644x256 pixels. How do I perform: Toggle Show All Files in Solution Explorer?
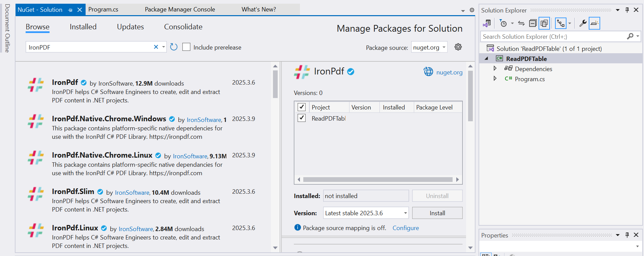click(544, 23)
